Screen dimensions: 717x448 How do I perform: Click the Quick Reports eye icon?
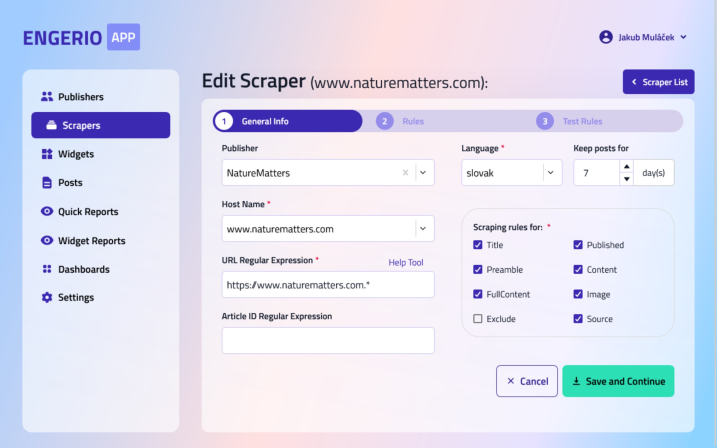[x=47, y=211]
